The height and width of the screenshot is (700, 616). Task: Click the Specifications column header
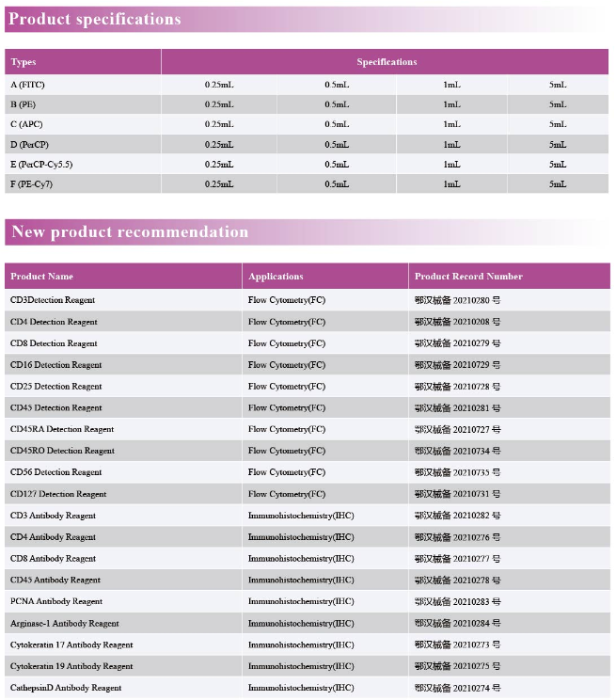385,61
